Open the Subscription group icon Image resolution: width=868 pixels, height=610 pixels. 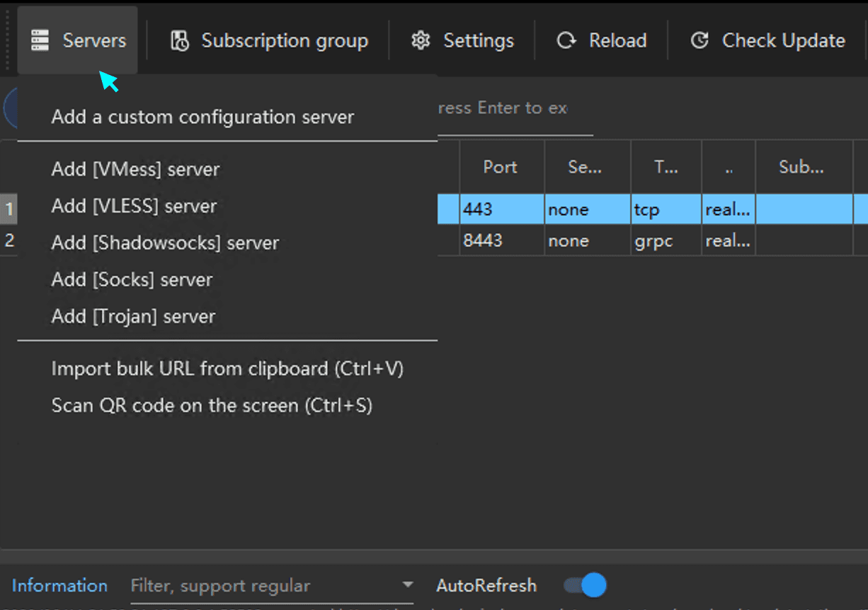[x=180, y=41]
